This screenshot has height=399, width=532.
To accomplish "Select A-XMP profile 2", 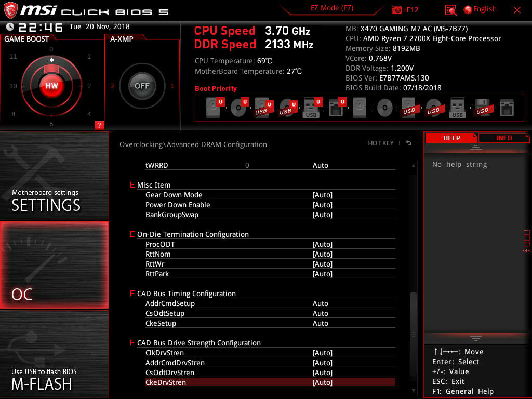I will click(112, 86).
